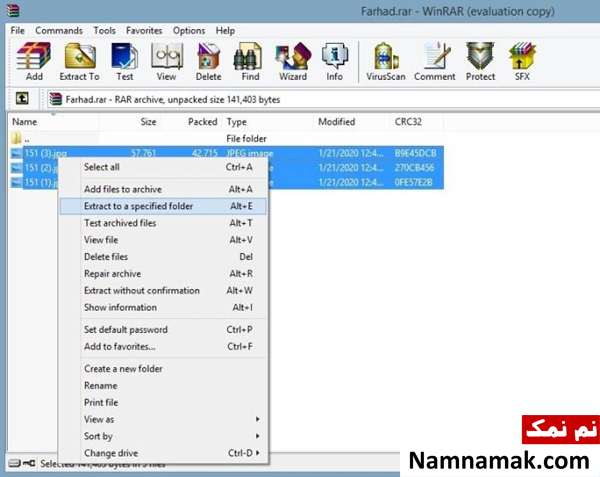Choose Rename in the context menu
This screenshot has width=600, height=477.
pos(163,385)
